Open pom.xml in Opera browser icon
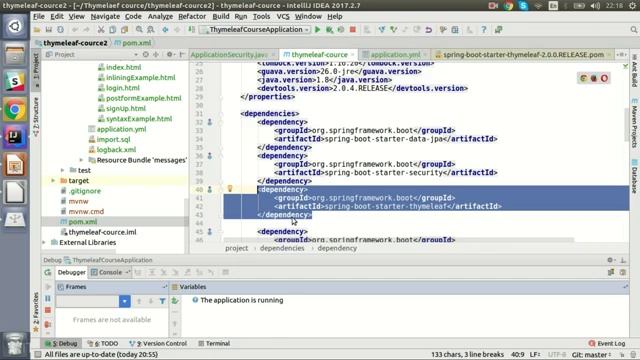This screenshot has height=360, width=640. click(x=604, y=78)
